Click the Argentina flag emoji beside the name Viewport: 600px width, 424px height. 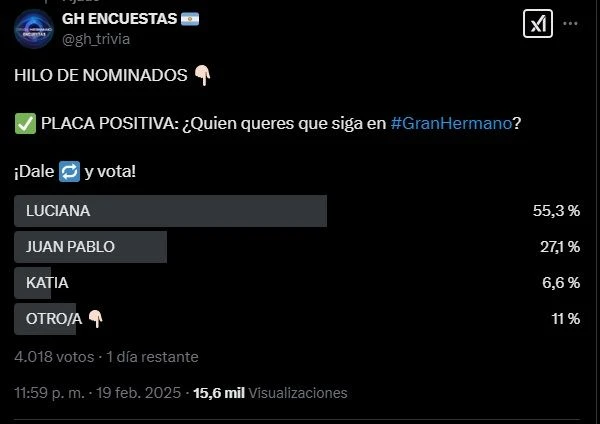[190, 19]
